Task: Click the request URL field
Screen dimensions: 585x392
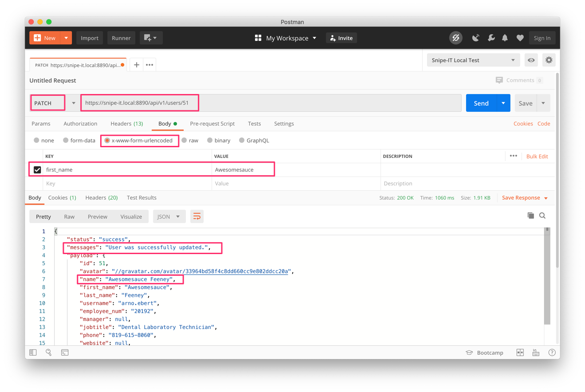Action: pyautogui.click(x=271, y=103)
